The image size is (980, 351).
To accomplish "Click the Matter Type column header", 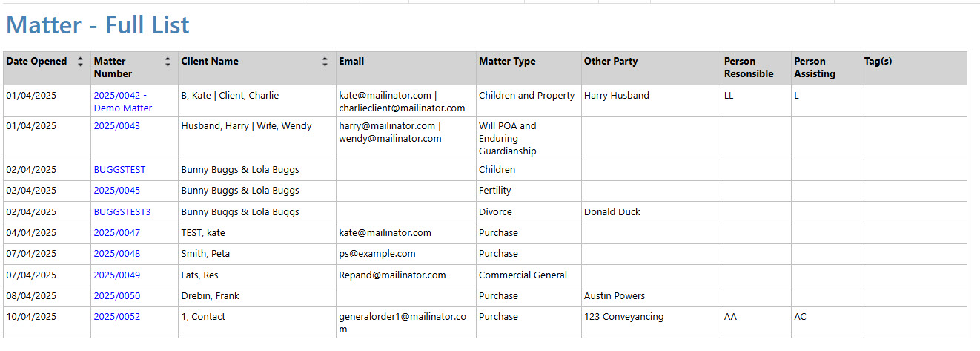I will point(529,68).
